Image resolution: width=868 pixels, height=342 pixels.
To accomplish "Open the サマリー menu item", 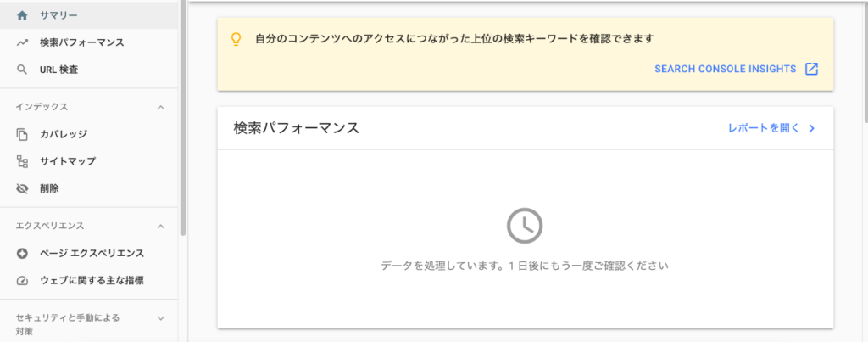I will tap(58, 14).
